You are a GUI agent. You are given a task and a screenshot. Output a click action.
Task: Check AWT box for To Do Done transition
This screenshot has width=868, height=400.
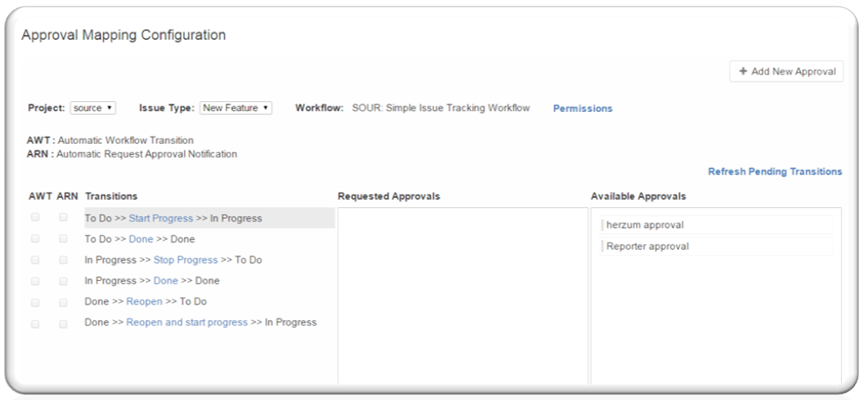coord(34,239)
